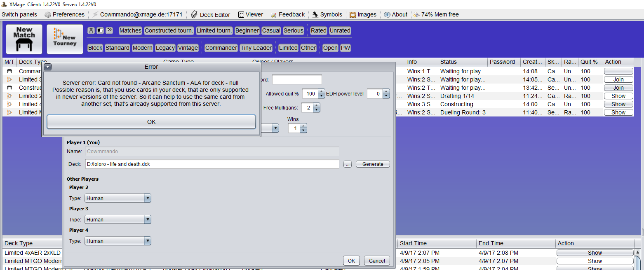Click the deck file path field

point(212,164)
